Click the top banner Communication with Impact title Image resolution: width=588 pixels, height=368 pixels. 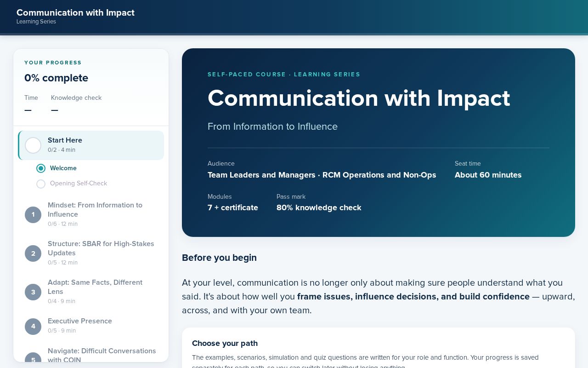[75, 12]
